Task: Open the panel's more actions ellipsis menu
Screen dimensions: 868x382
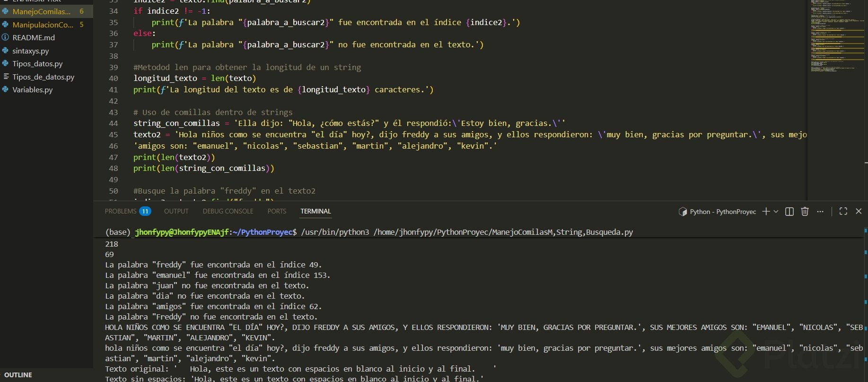Action: click(820, 212)
